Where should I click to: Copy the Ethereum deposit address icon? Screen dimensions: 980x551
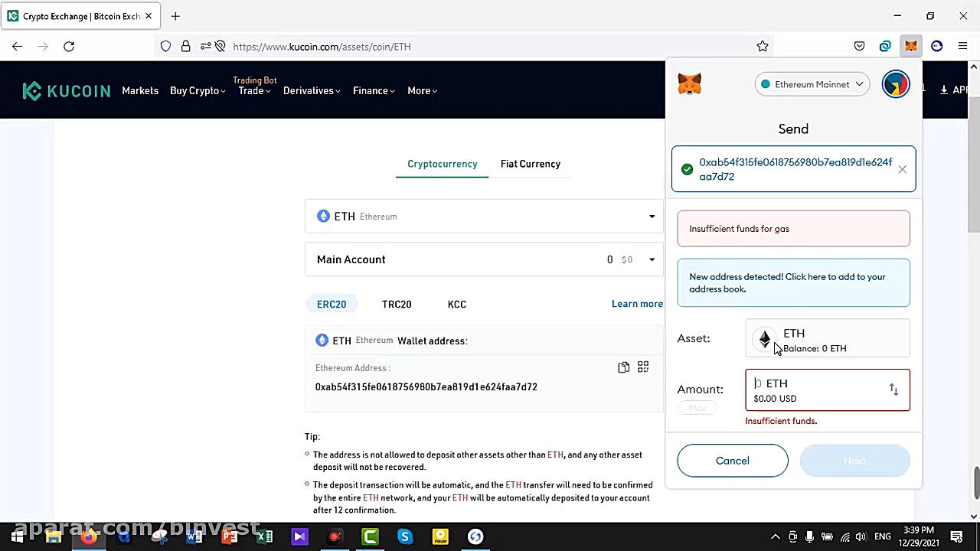624,368
